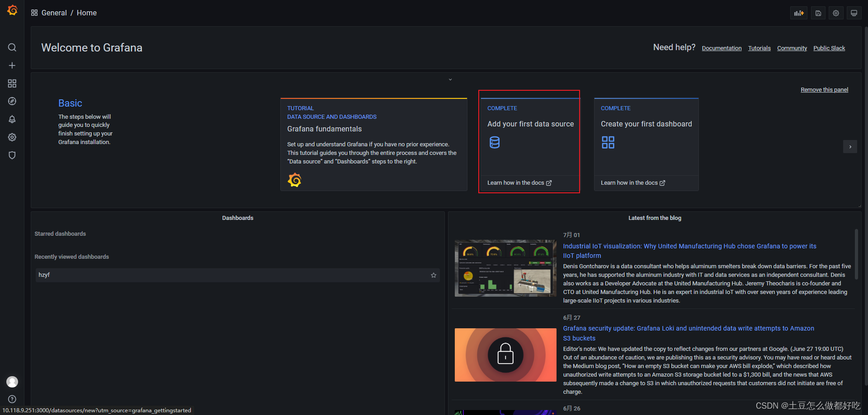Click the grid icon on first dashboard card
The image size is (868, 415).
coord(608,142)
